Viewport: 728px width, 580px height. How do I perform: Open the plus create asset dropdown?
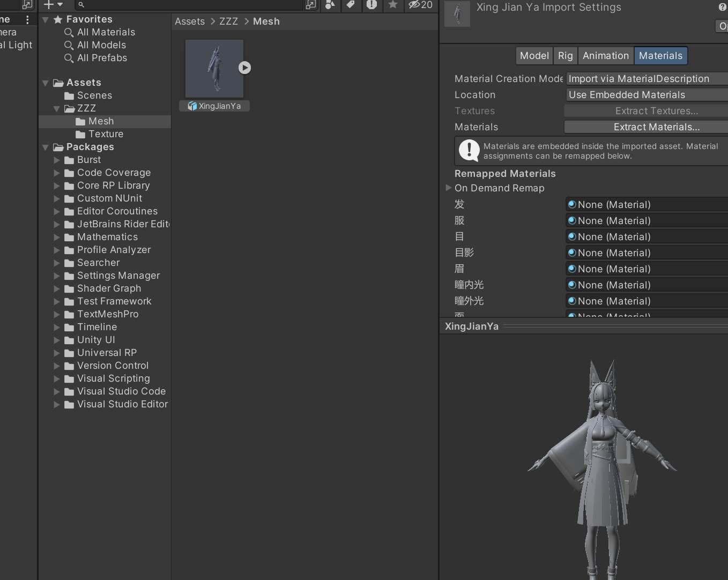[53, 5]
